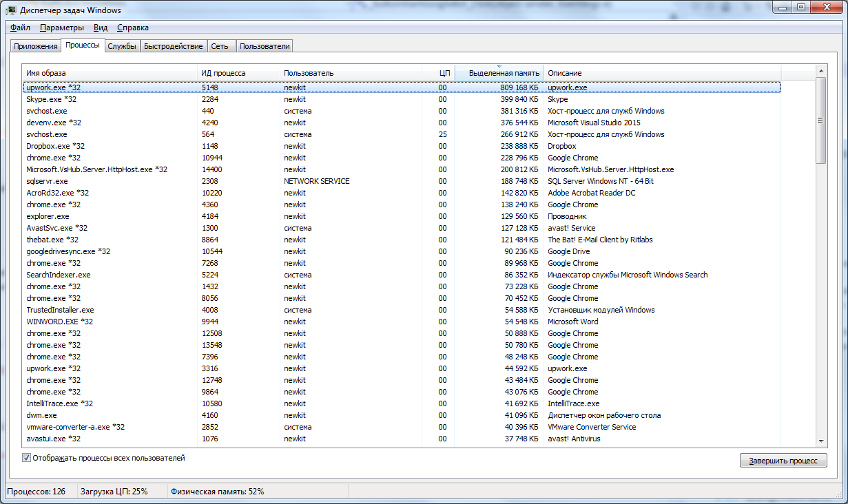Select chrome.exe with PID 4360

coord(402,204)
